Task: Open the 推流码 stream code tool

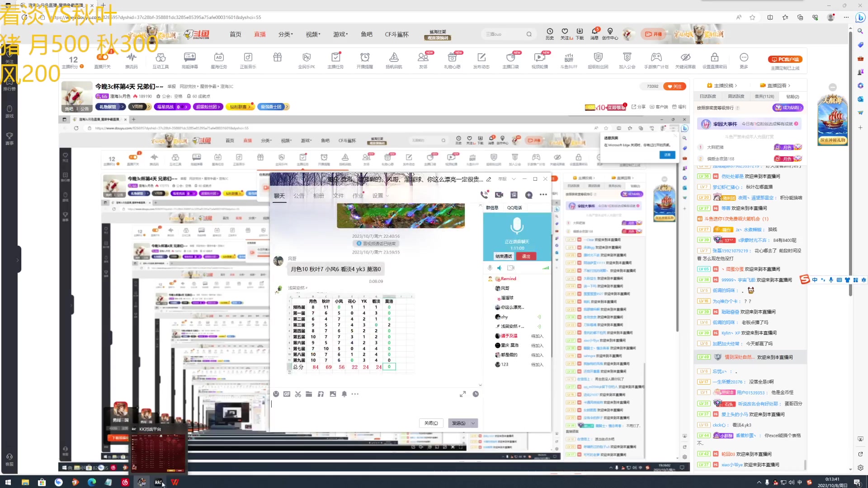Action: [x=131, y=60]
